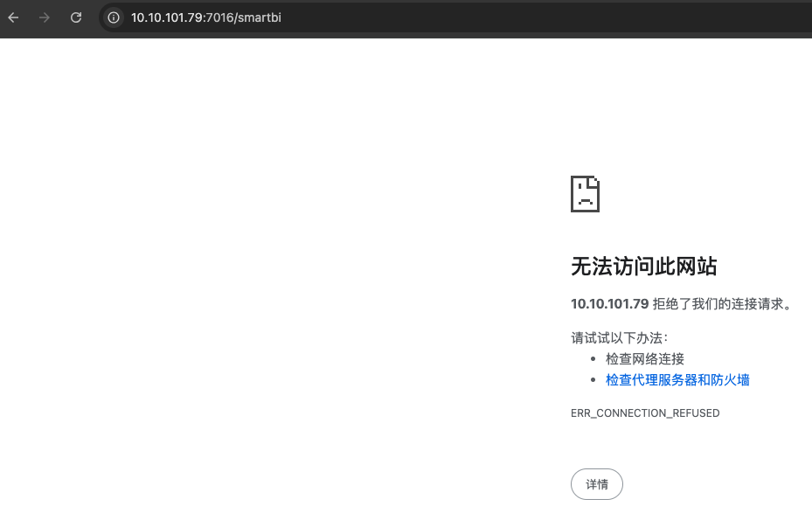The image size is (812, 513).
Task: Open the 检查代理服务器和防火墙 link
Action: (x=677, y=380)
